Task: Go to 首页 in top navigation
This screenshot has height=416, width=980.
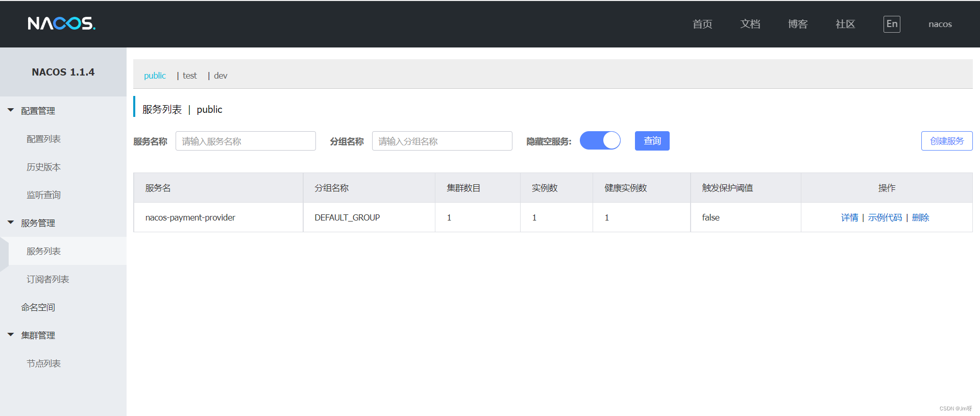Action: [702, 24]
